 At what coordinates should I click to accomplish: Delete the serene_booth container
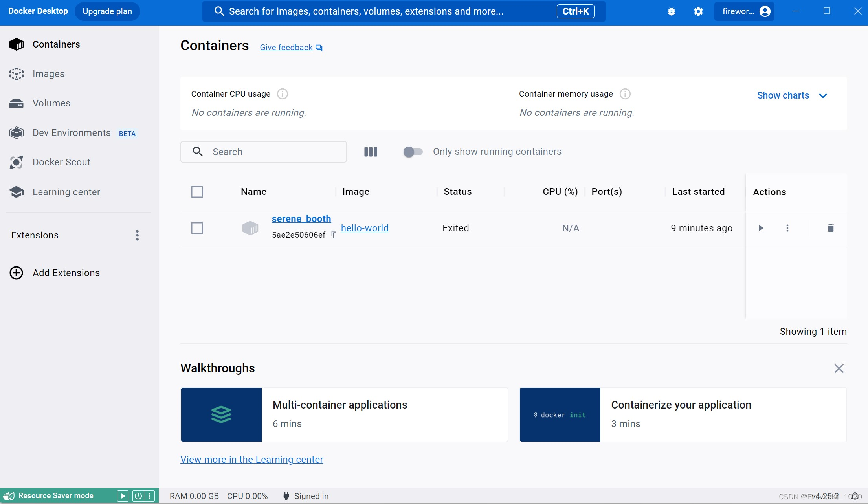pos(831,228)
